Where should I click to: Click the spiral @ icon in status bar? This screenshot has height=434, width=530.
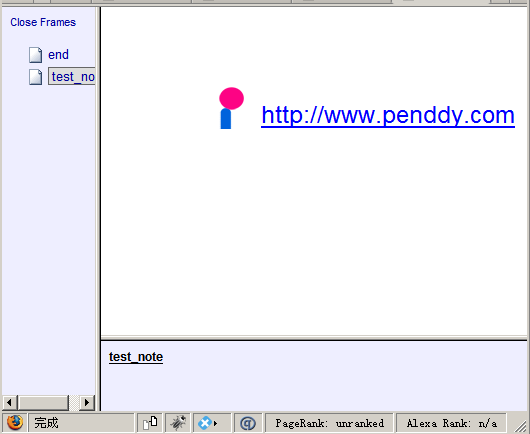click(x=248, y=423)
